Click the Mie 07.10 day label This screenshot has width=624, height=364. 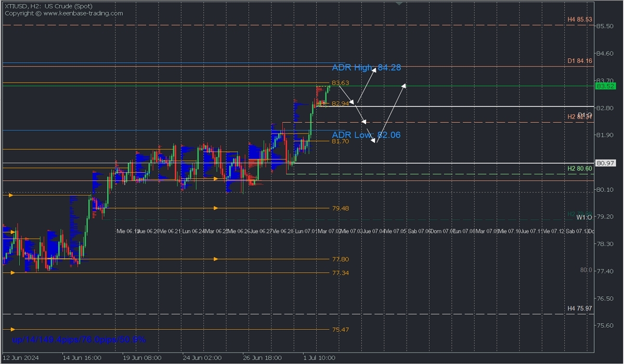tap(509, 231)
